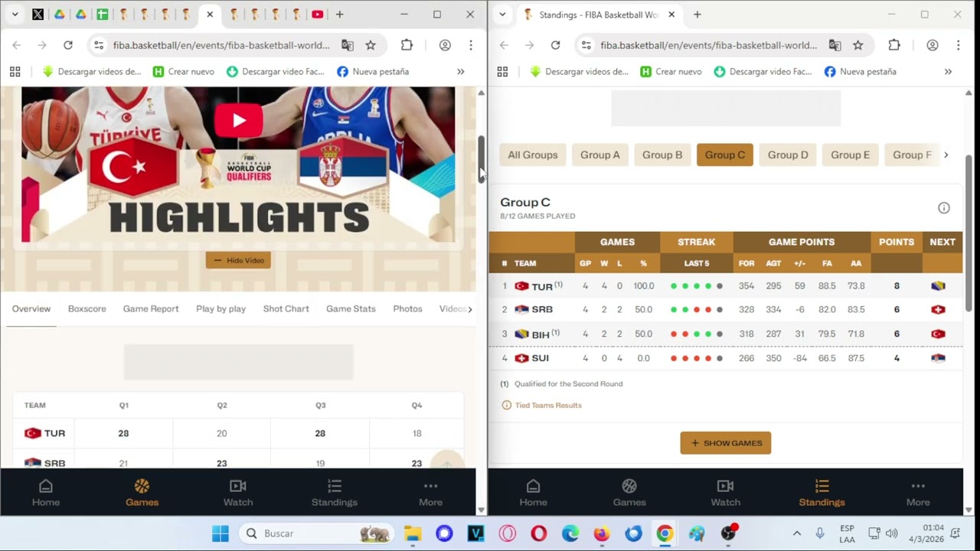Play the Türkiye vs Serbia highlights video

coord(239,120)
